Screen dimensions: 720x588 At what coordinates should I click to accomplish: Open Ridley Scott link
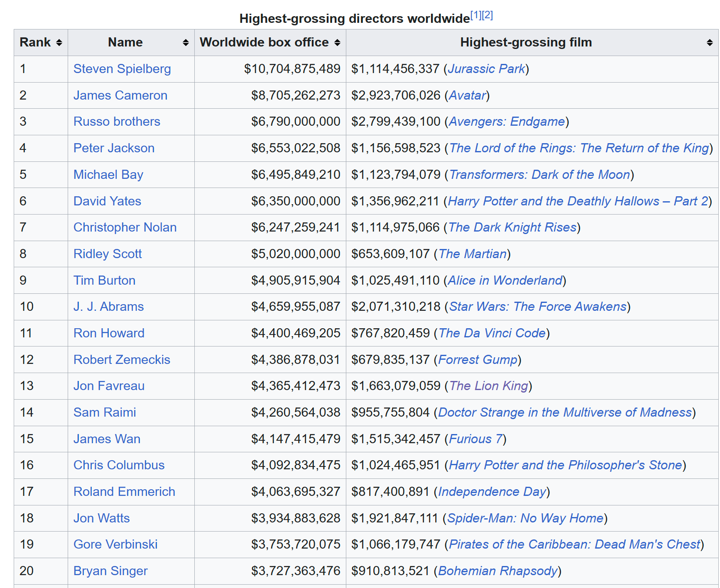(108, 254)
